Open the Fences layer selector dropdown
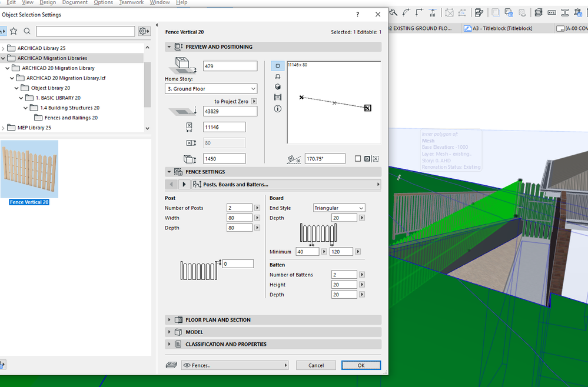The image size is (588, 387). (235, 365)
